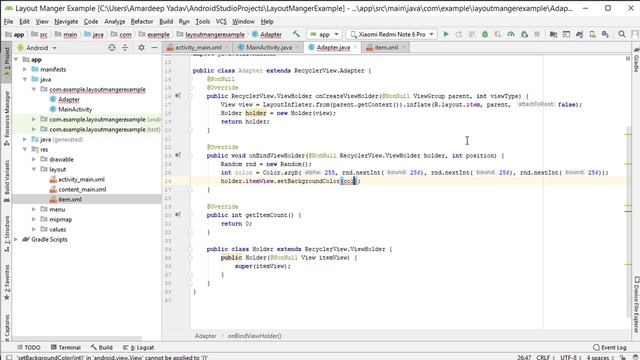Open the app run configuration dropdown
Image resolution: width=640 pixels, height=360 pixels.
click(324, 34)
